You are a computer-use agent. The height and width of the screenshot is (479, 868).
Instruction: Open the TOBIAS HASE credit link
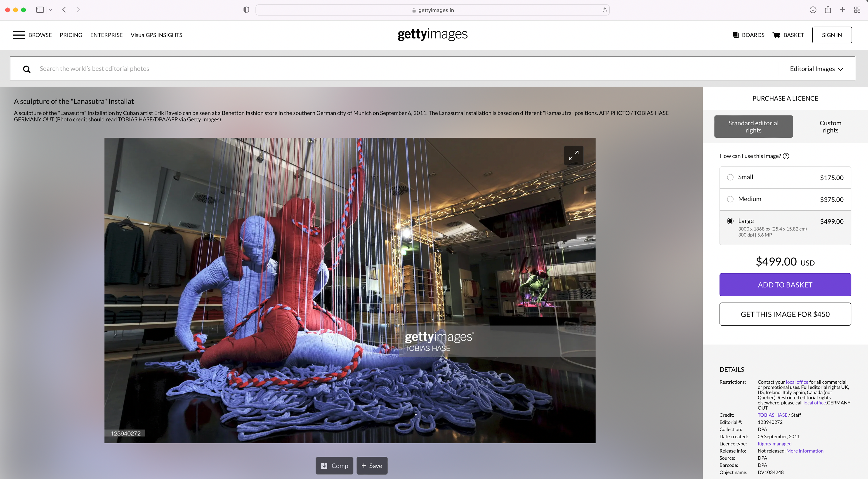[772, 415]
